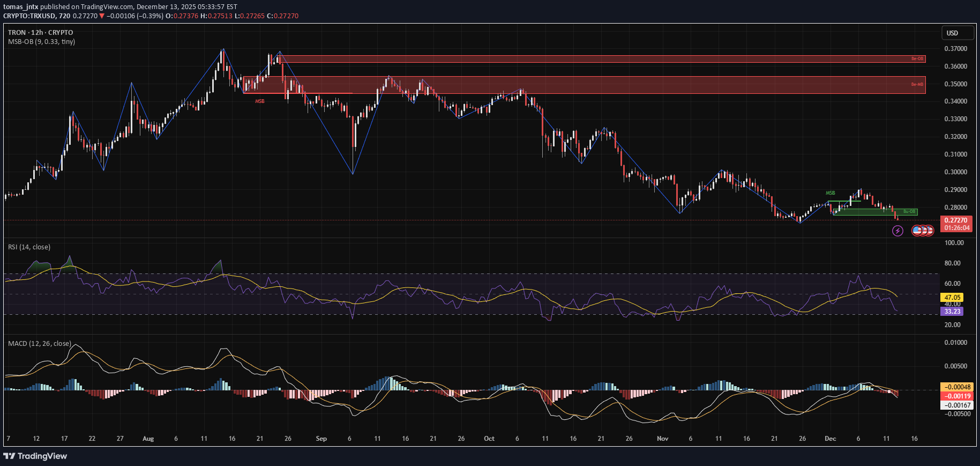Click the purple 33.23 RSI value label
This screenshot has height=466, width=980.
[x=952, y=312]
